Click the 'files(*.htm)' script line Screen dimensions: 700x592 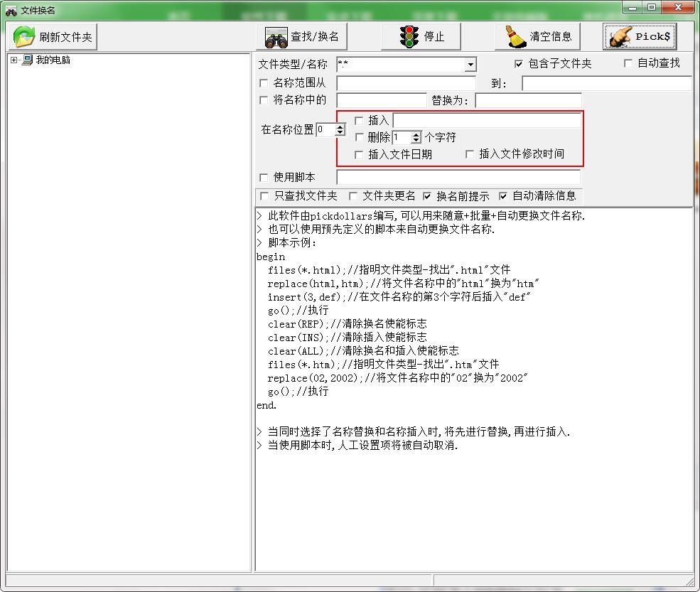click(384, 365)
